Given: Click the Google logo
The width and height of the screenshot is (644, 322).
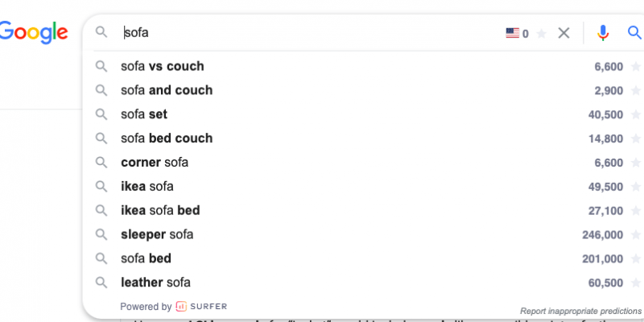Looking at the screenshot, I should (x=32, y=33).
